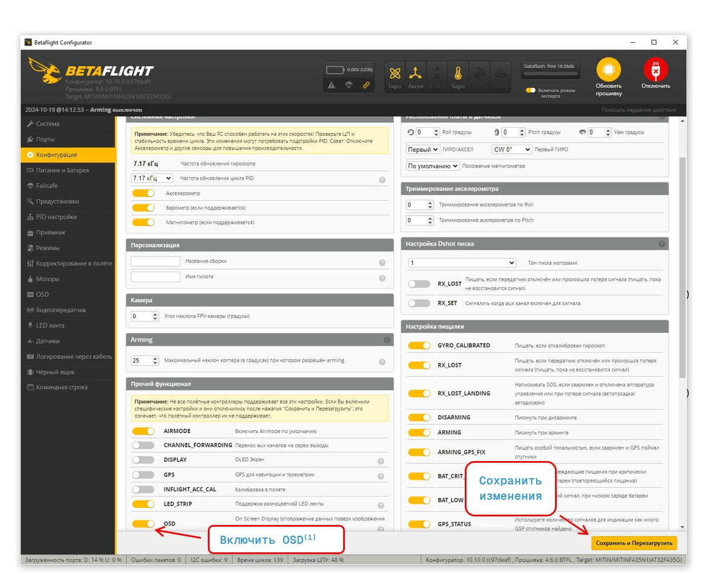Click the Betaflight Configurator title bar icon

(x=28, y=42)
